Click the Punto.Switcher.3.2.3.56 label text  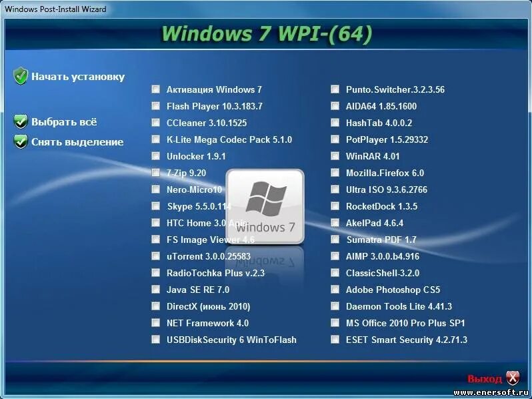coord(395,89)
